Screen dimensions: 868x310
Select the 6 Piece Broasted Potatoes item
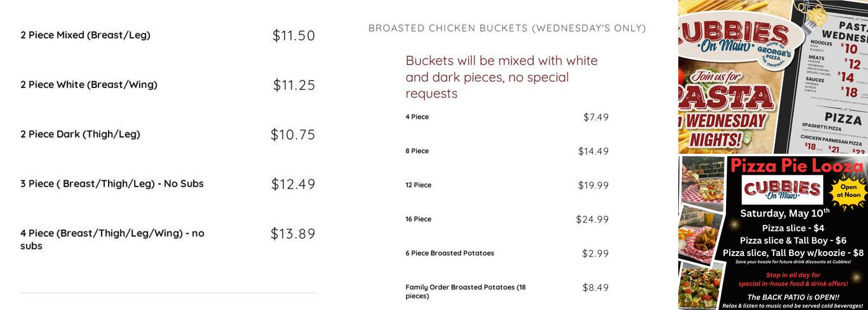click(449, 254)
